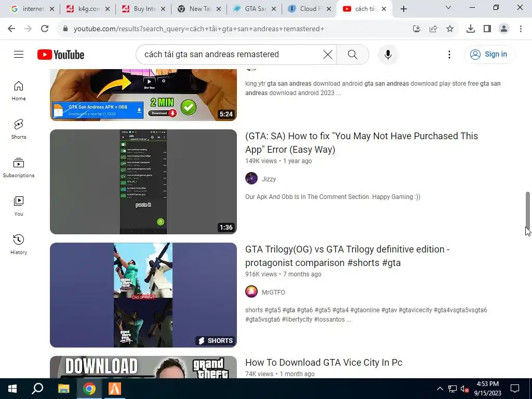Open the DOWNLOAD Vice City thumbnail

coord(143,367)
